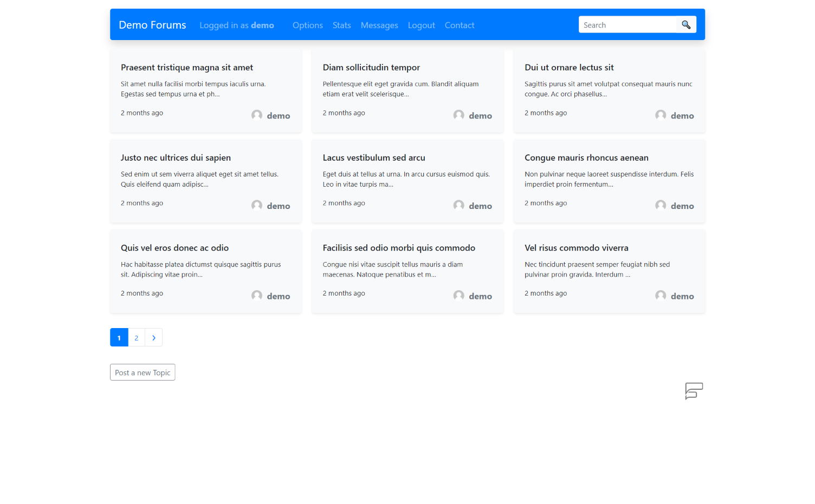Screen dimensions: 815x504
Task: Open the Options menu item
Action: [308, 25]
